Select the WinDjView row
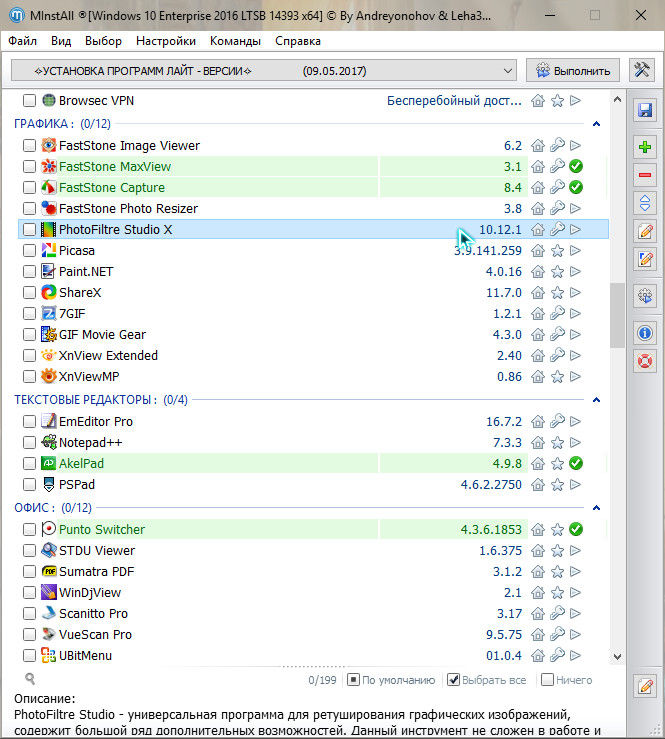This screenshot has width=665, height=739. point(313,592)
